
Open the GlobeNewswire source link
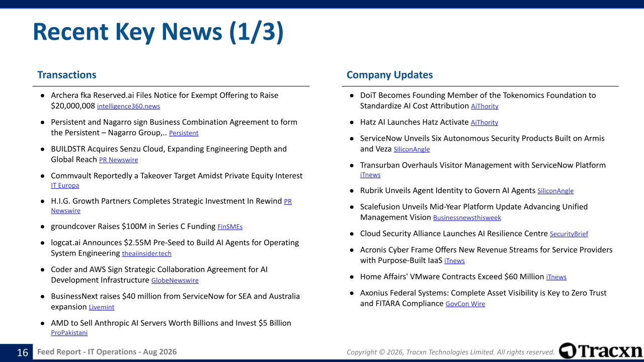175,281
